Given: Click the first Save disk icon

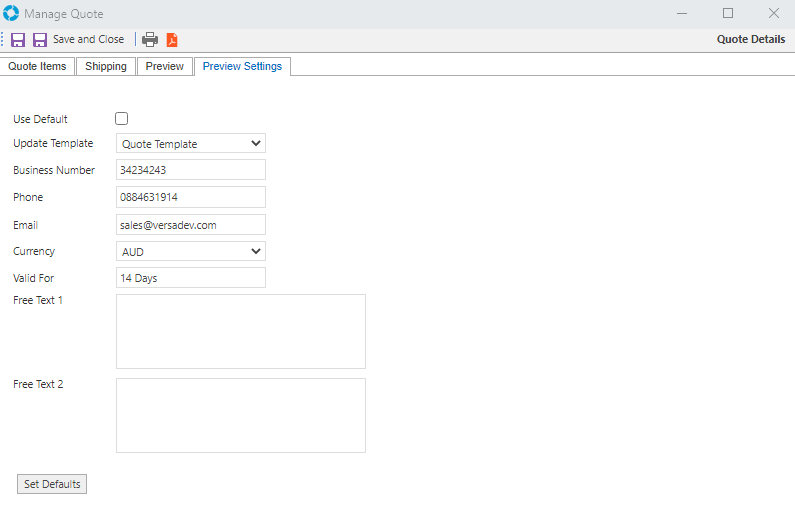Looking at the screenshot, I should click(18, 40).
